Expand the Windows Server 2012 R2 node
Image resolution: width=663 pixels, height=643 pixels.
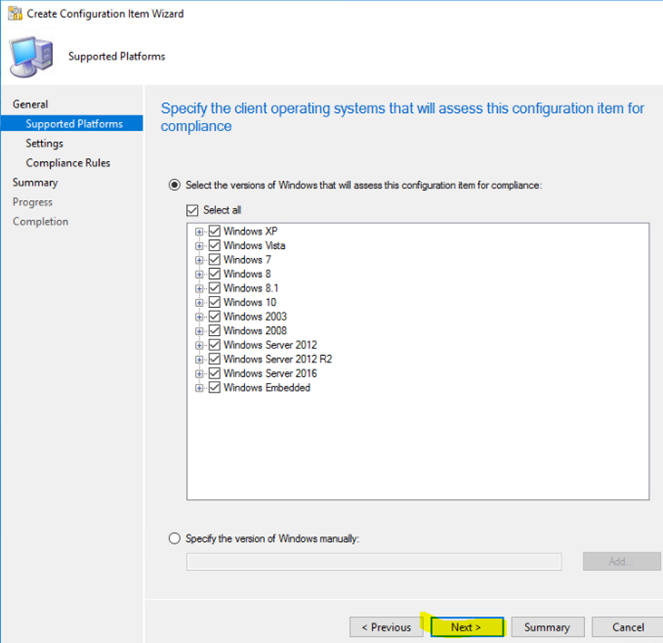(199, 360)
